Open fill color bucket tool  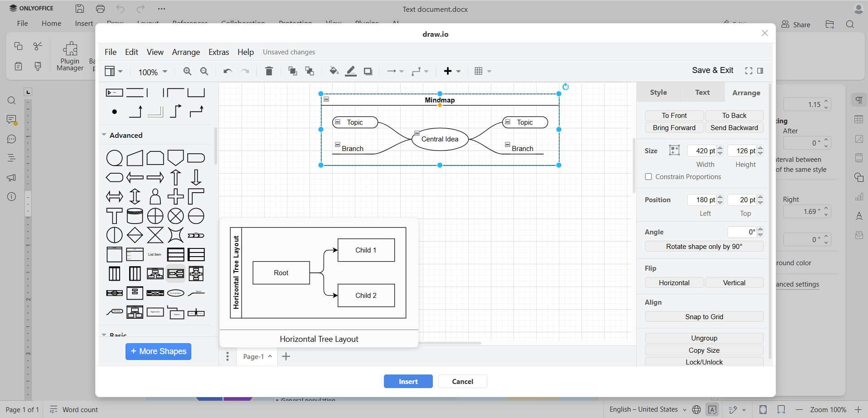(x=334, y=71)
